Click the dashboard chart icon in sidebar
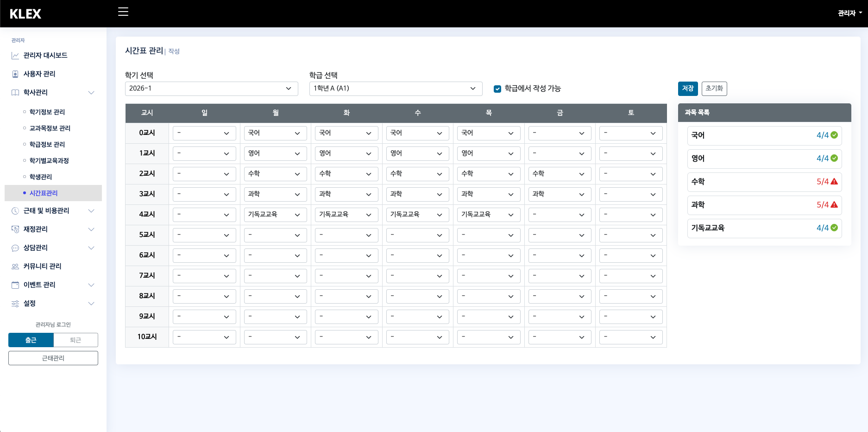This screenshot has width=868, height=432. (15, 56)
